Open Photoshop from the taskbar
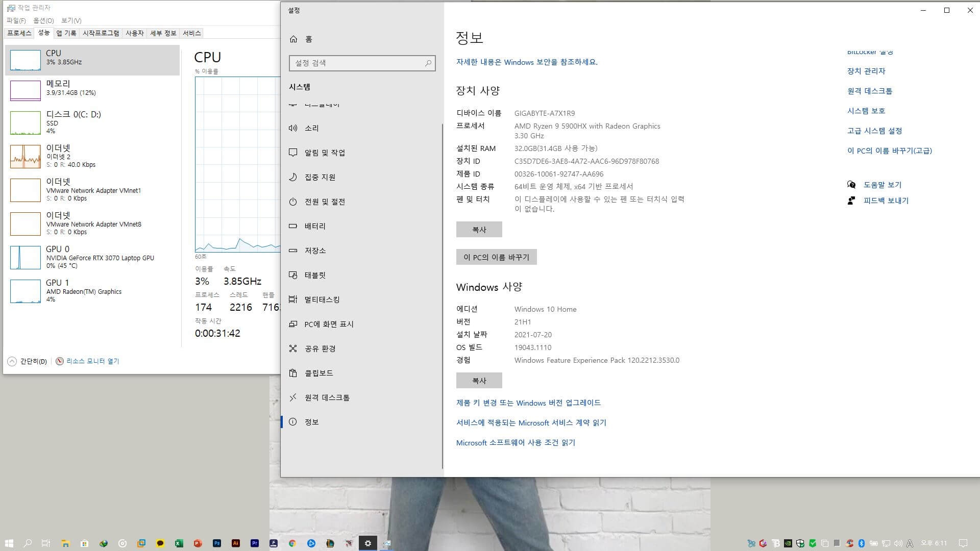Viewport: 980px width, 551px height. click(217, 543)
